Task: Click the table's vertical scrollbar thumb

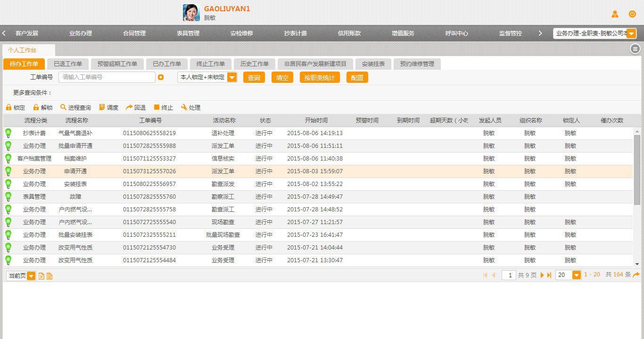Action: point(637,169)
